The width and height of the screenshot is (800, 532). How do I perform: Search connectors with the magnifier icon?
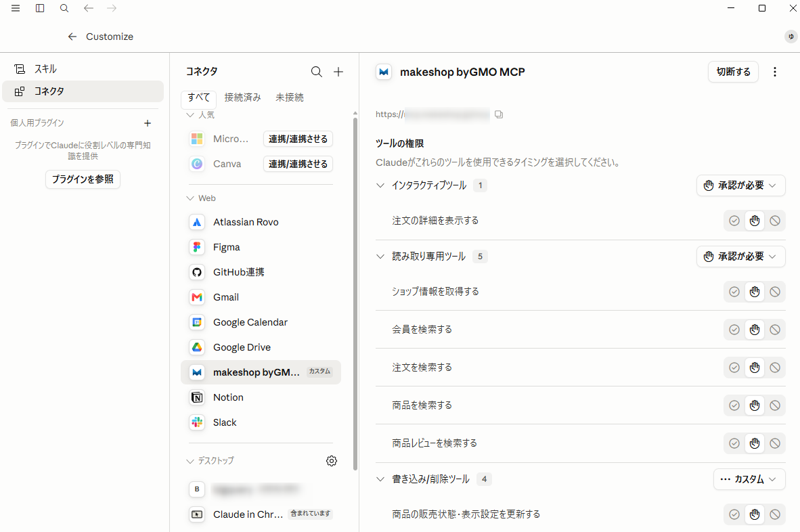tap(317, 72)
